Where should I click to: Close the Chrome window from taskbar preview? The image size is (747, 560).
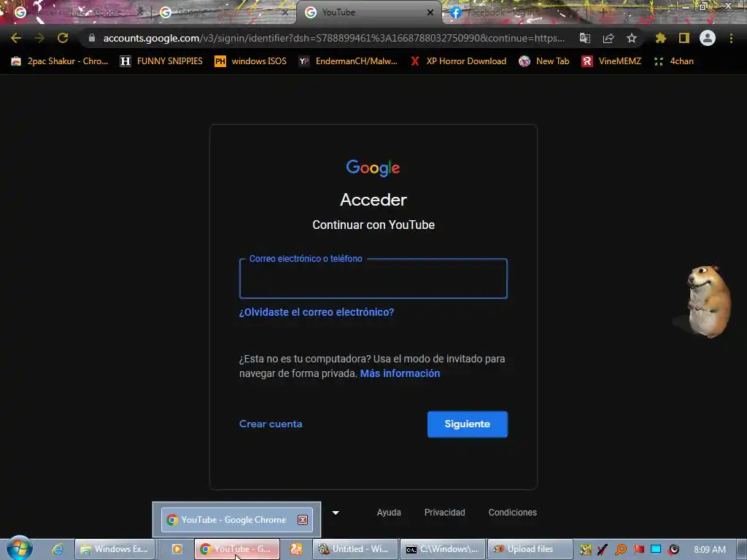303,520
